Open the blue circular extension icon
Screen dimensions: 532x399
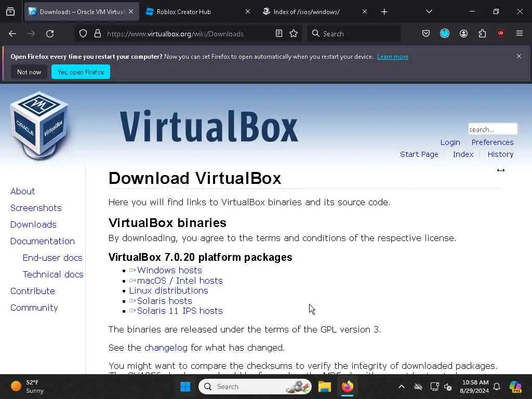pyautogui.click(x=445, y=33)
